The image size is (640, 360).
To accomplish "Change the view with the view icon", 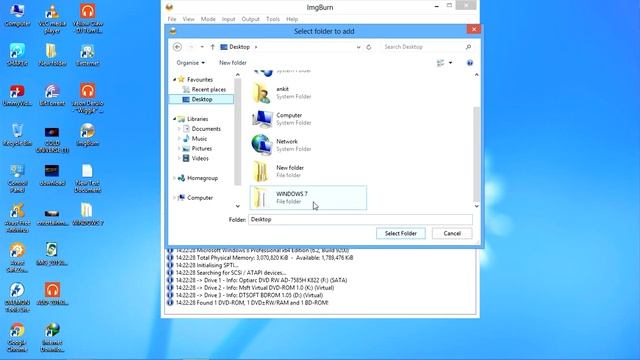I will (440, 63).
